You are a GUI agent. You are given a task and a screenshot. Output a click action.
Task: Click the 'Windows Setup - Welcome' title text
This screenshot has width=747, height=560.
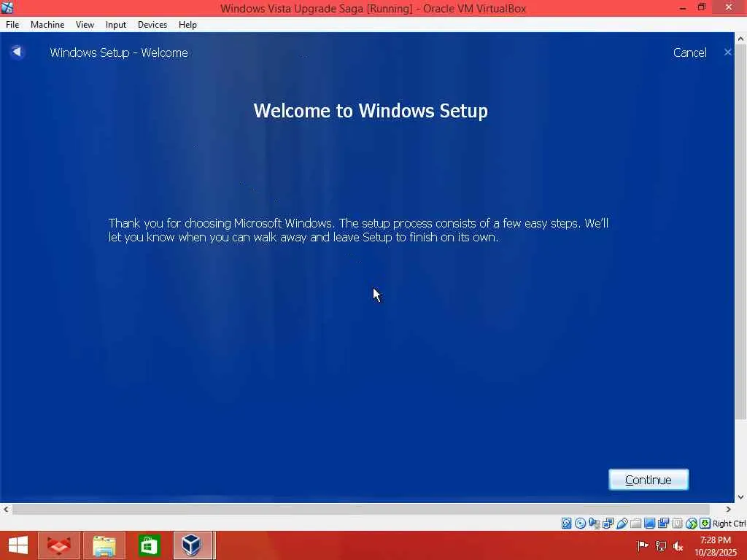(x=119, y=52)
